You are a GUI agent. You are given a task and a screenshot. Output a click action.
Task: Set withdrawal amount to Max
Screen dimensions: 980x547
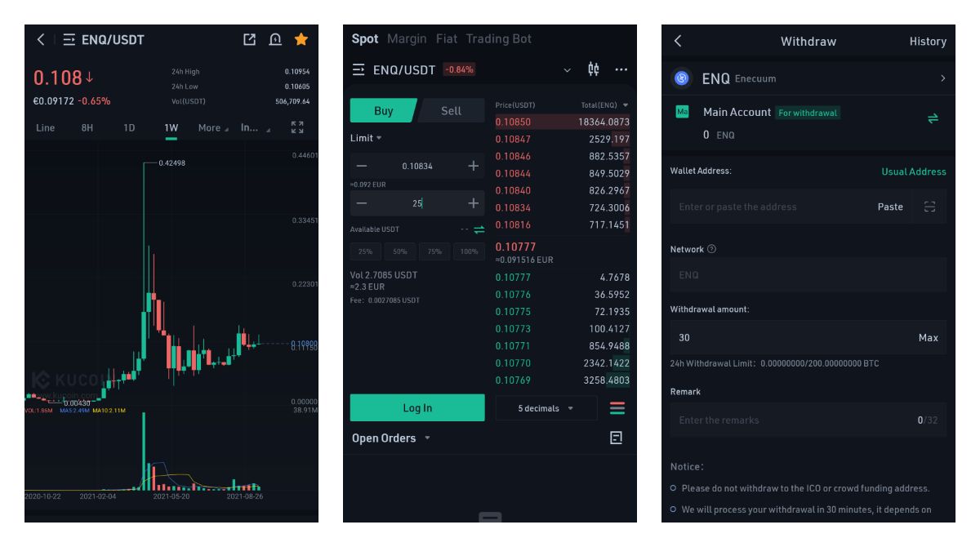pyautogui.click(x=929, y=337)
